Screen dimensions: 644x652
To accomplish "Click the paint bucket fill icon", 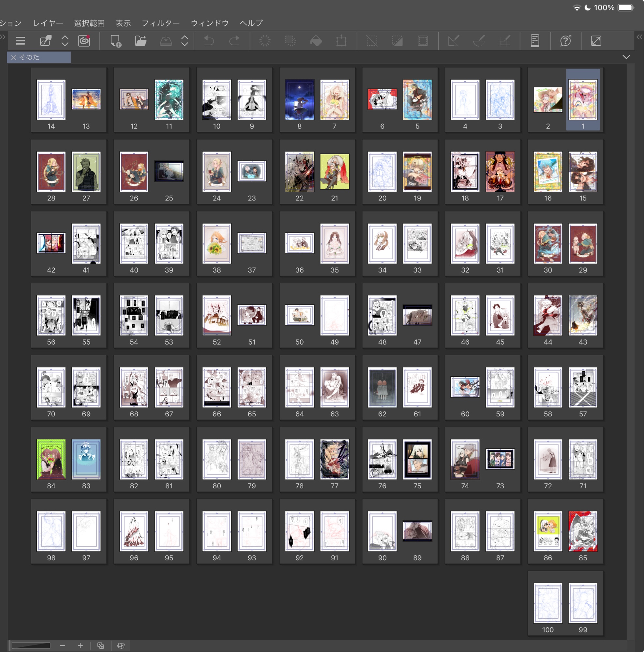I will (x=316, y=41).
